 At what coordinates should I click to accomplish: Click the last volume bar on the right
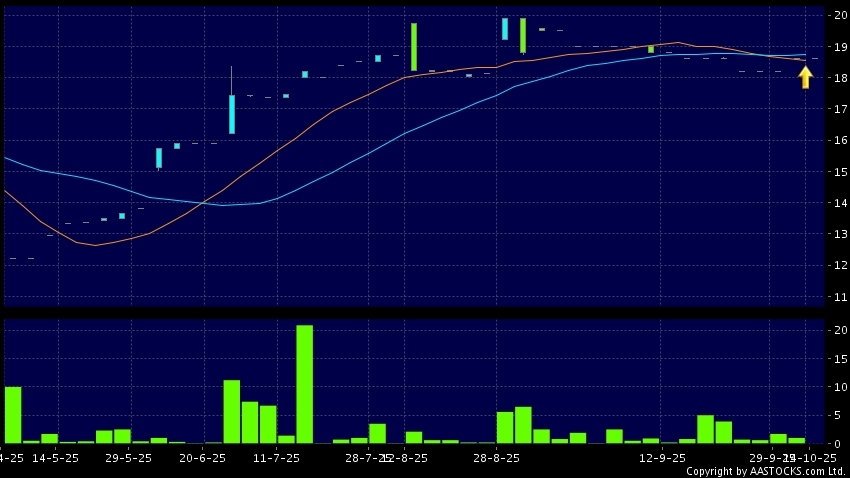[x=796, y=440]
